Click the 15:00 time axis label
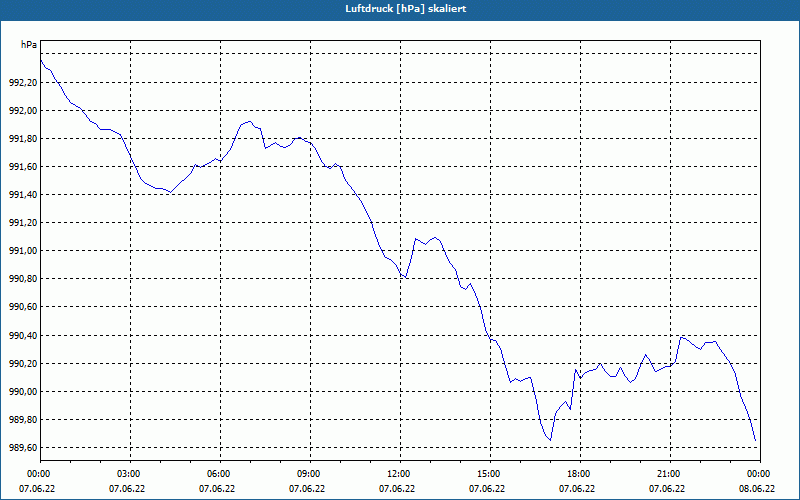This screenshot has height=500, width=800. [x=490, y=474]
